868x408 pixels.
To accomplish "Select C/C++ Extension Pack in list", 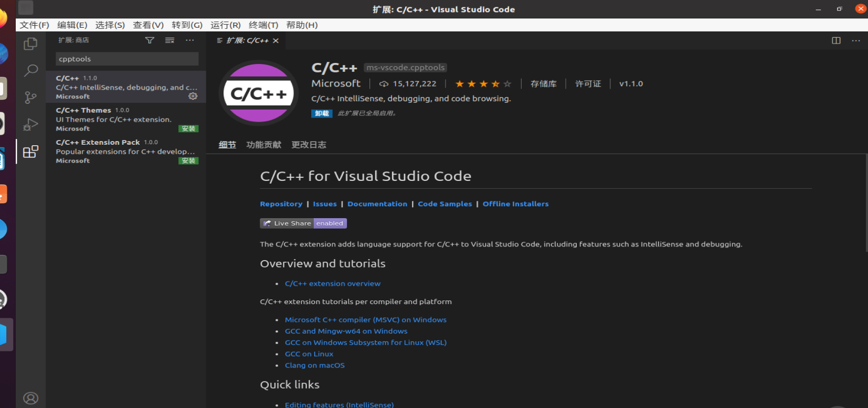I will 126,151.
